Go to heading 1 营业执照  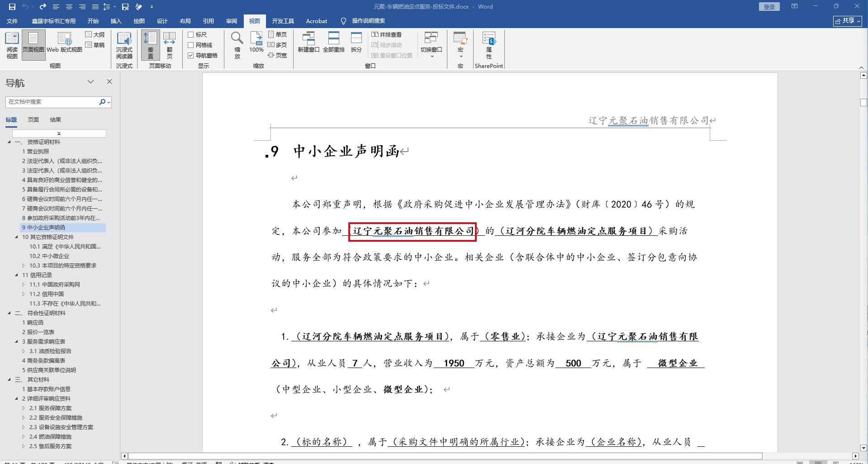pyautogui.click(x=36, y=152)
